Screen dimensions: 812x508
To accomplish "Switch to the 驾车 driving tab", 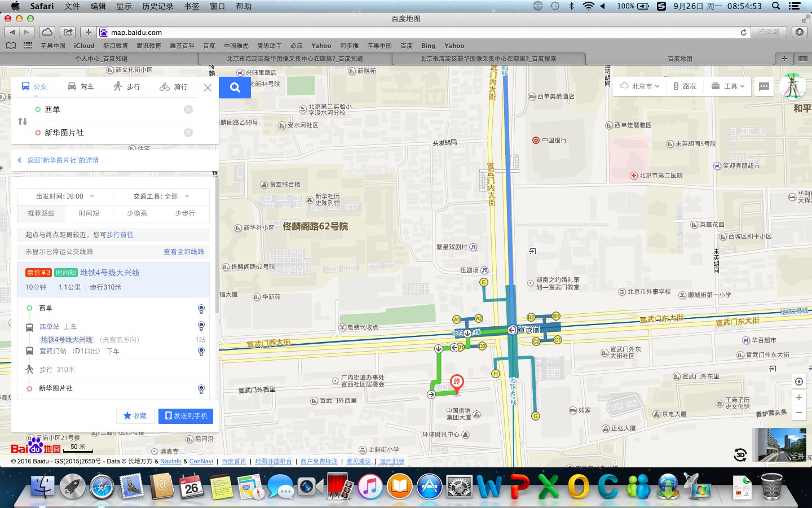I will pos(81,87).
